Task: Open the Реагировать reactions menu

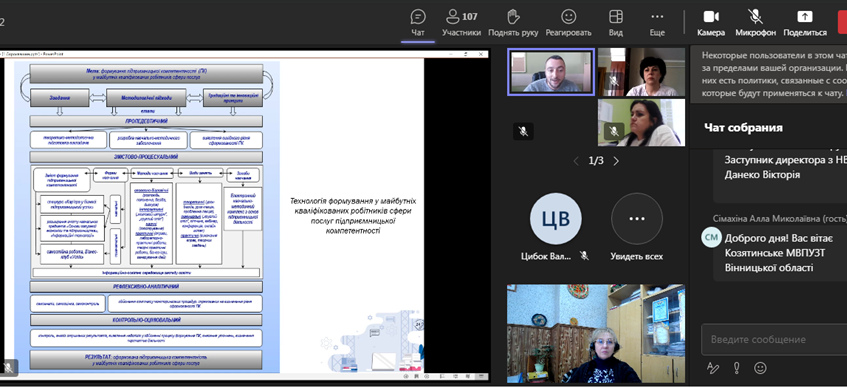Action: coord(568,23)
